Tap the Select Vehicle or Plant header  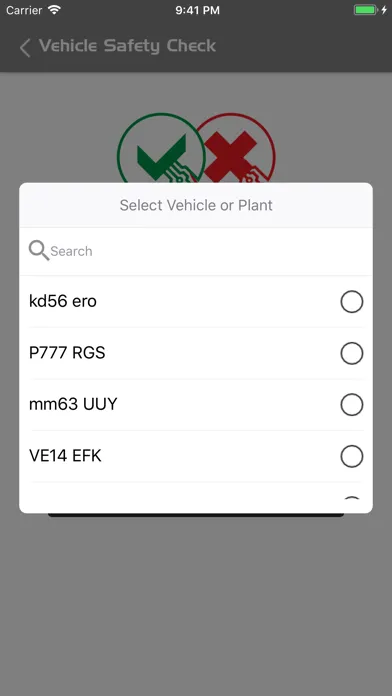[196, 205]
